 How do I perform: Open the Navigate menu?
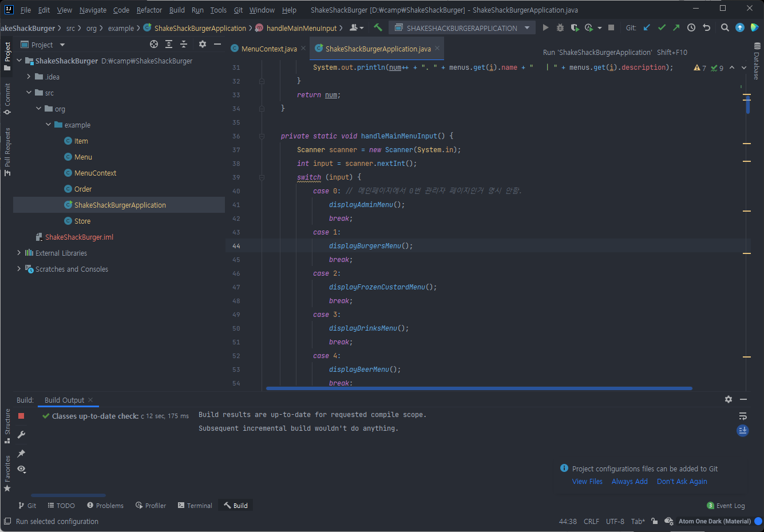click(93, 10)
